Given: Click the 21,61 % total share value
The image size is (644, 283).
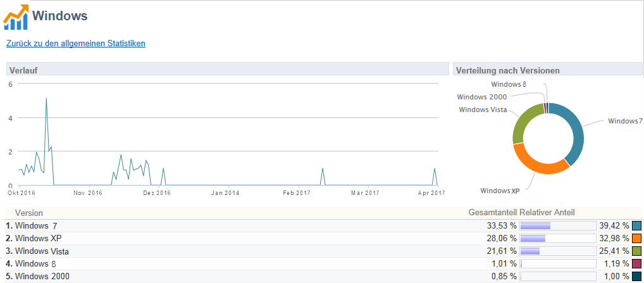Looking at the screenshot, I should click(x=502, y=251).
